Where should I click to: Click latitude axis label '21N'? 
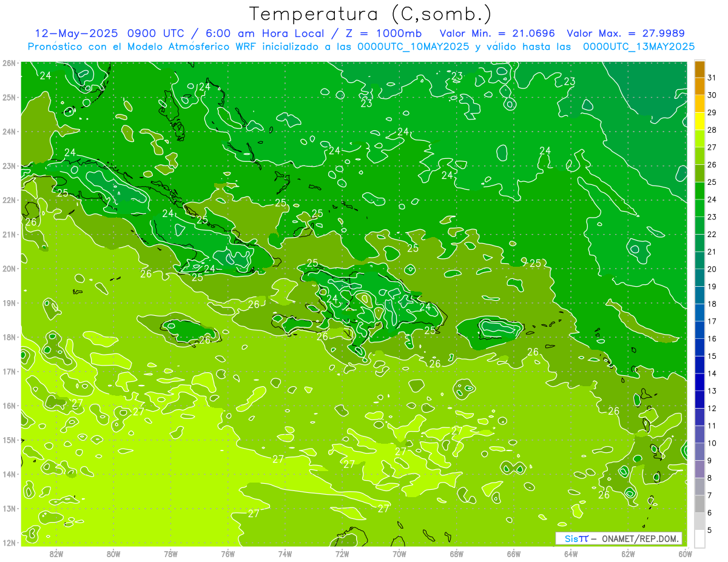coord(9,235)
